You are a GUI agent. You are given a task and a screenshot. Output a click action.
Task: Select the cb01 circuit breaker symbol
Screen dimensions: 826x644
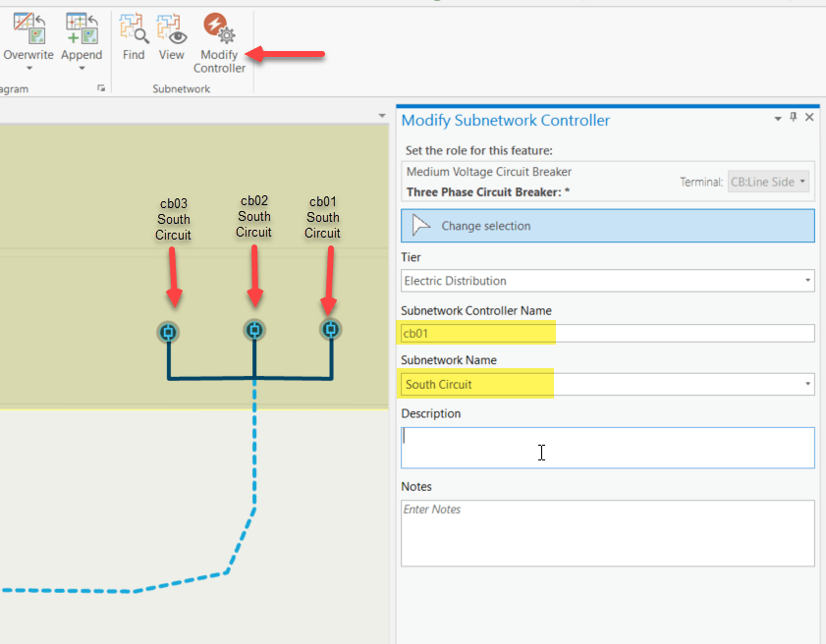[x=329, y=331]
